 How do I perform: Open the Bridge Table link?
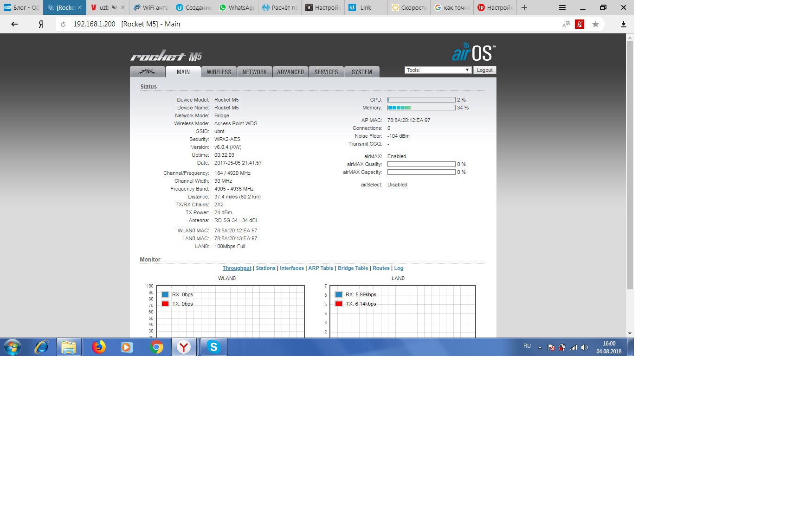tap(353, 268)
